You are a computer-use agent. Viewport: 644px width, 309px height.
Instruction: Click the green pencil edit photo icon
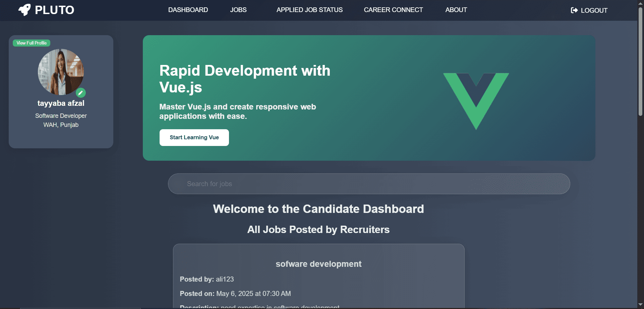click(80, 93)
